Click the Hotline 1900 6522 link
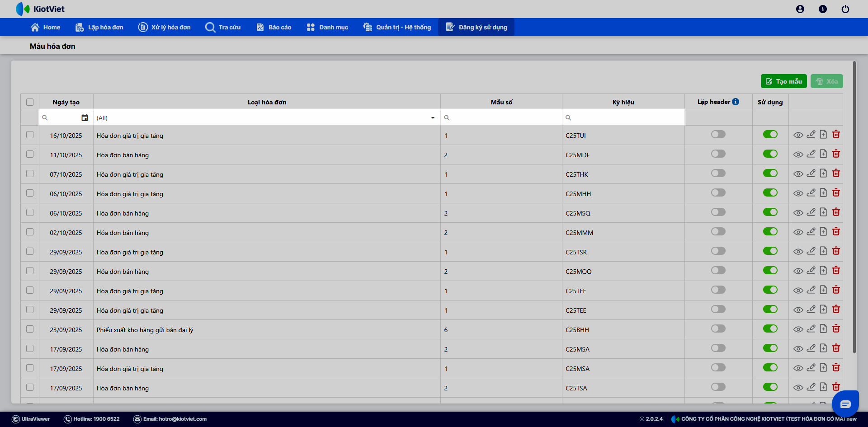868x427 pixels. [x=92, y=419]
